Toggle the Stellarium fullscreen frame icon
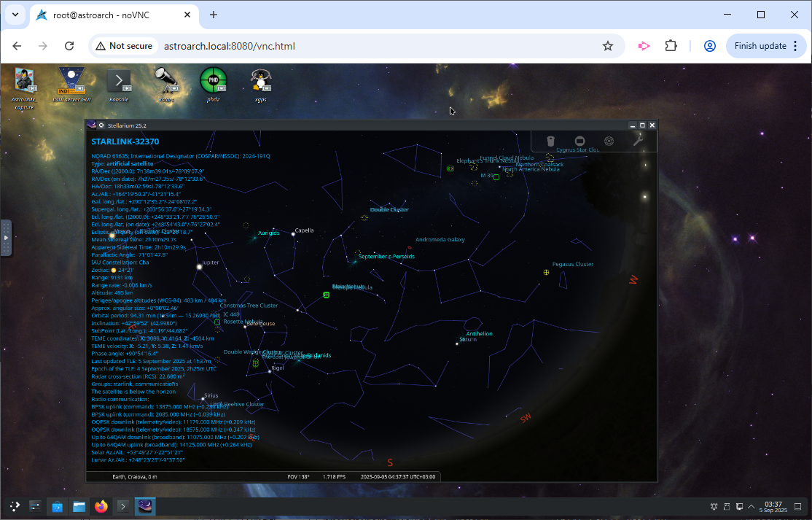This screenshot has width=812, height=520. point(580,141)
